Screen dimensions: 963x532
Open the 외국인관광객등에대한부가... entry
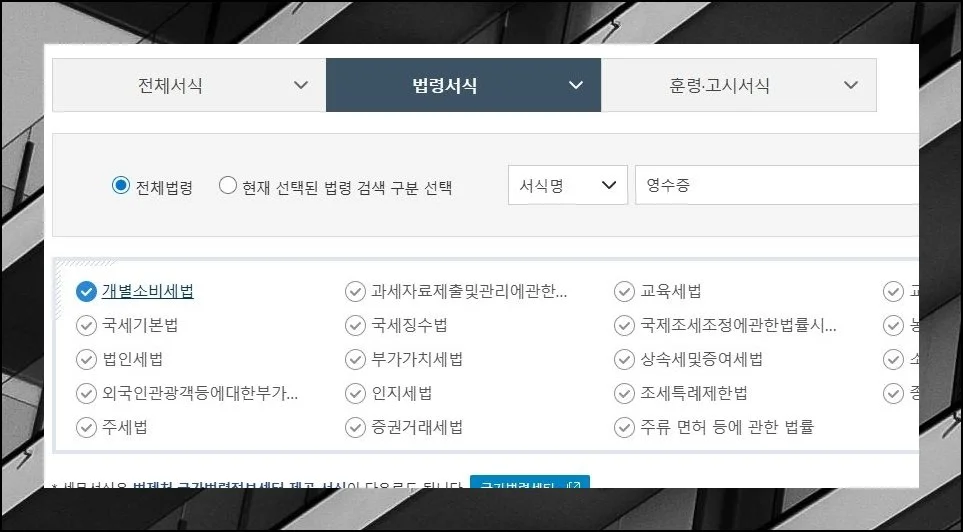pos(200,393)
